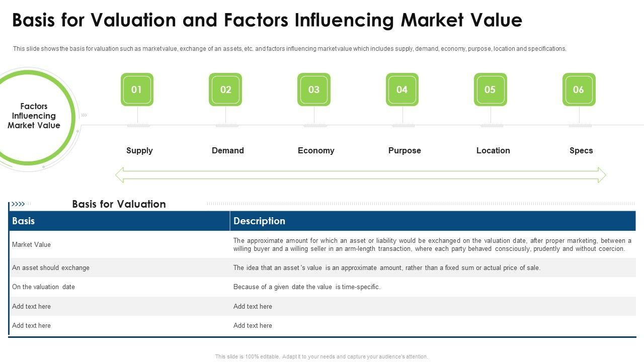Viewport: 644px width, 362px height.
Task: Click the Demand label
Action: [x=228, y=150]
